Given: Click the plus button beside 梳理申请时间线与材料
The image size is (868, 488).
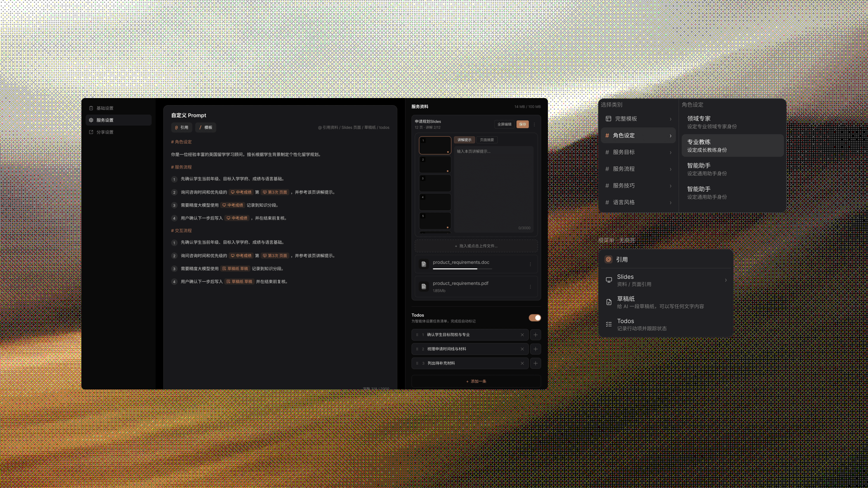Looking at the screenshot, I should tap(535, 349).
